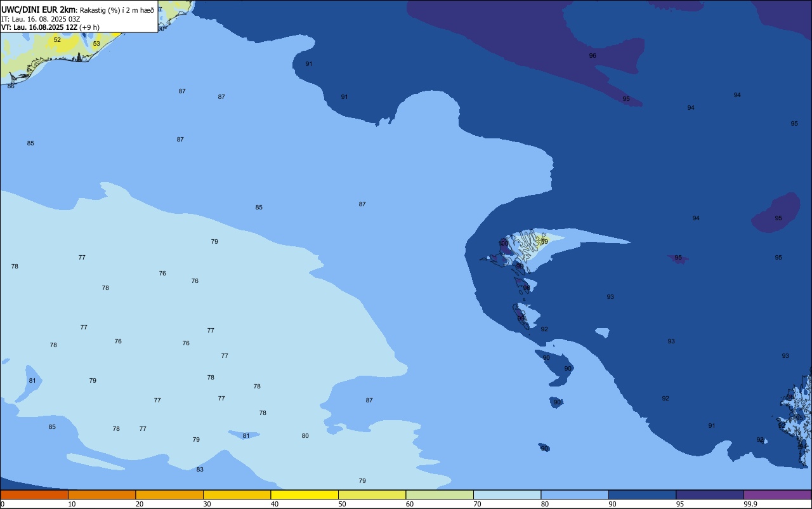812x509 pixels.
Task: Click the value 59 on the islands
Action: click(x=544, y=242)
